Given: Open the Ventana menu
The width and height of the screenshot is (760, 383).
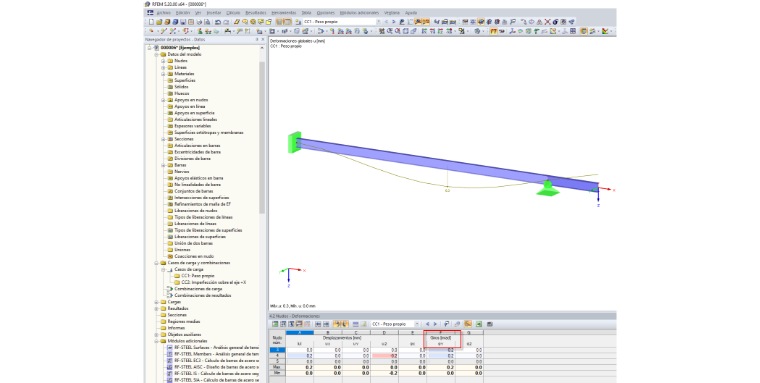Looking at the screenshot, I should click(x=392, y=13).
